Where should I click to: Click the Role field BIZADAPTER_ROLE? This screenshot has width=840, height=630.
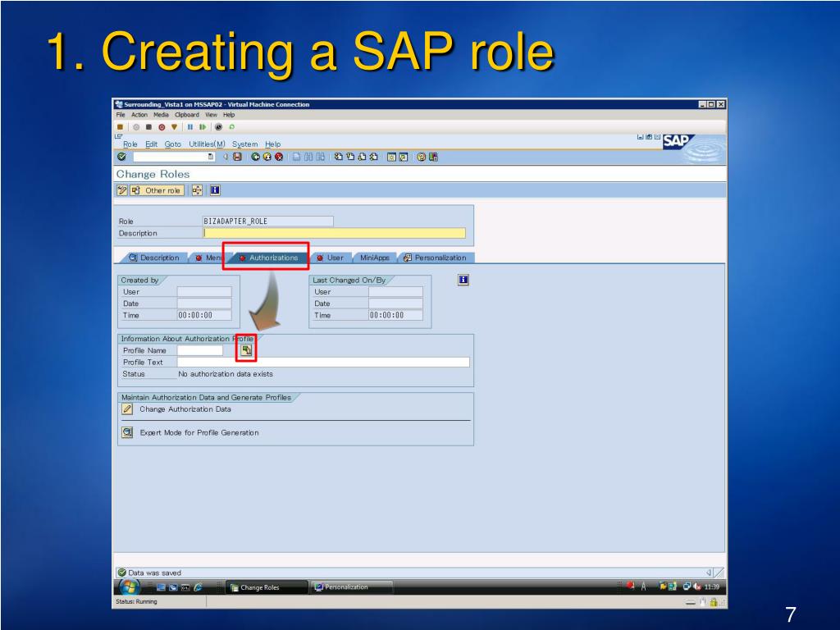268,221
